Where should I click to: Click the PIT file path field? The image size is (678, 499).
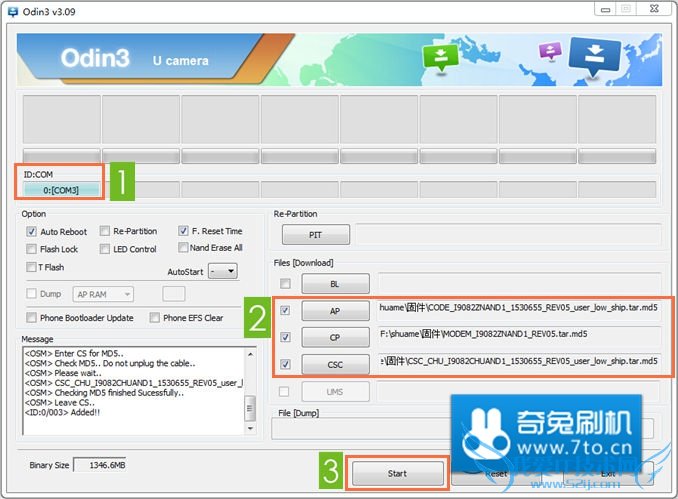pyautogui.click(x=508, y=235)
